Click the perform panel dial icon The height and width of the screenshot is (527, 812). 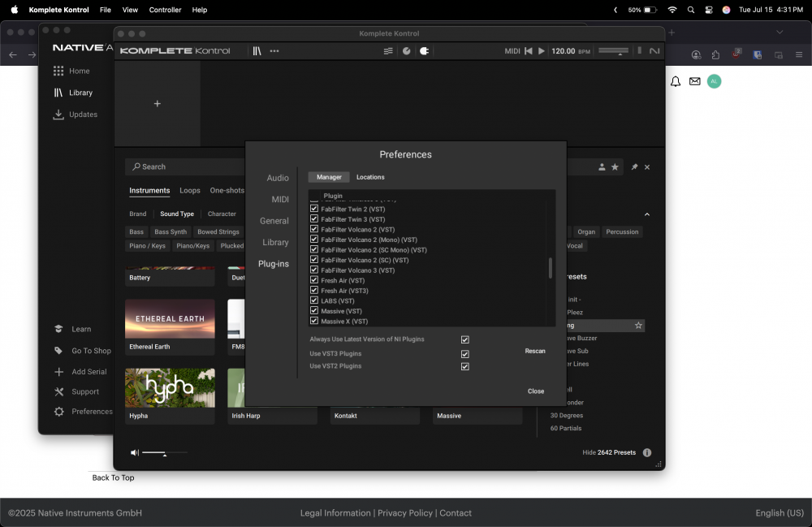coord(407,50)
